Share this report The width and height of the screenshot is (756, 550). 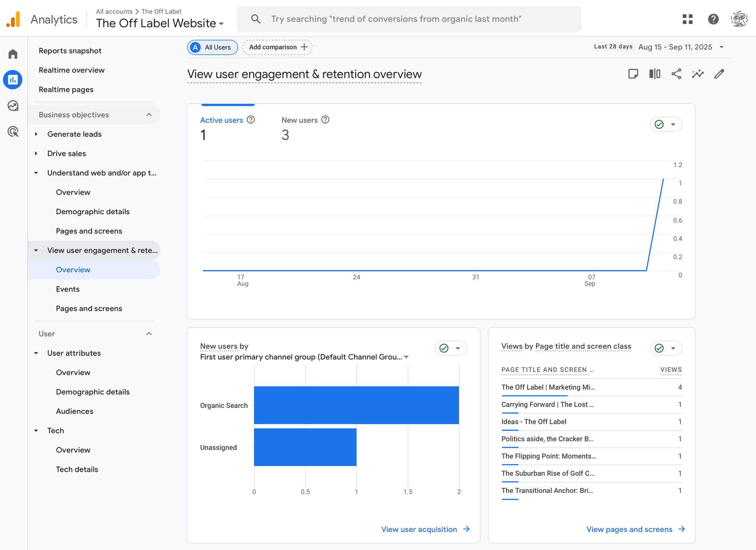[x=676, y=74]
